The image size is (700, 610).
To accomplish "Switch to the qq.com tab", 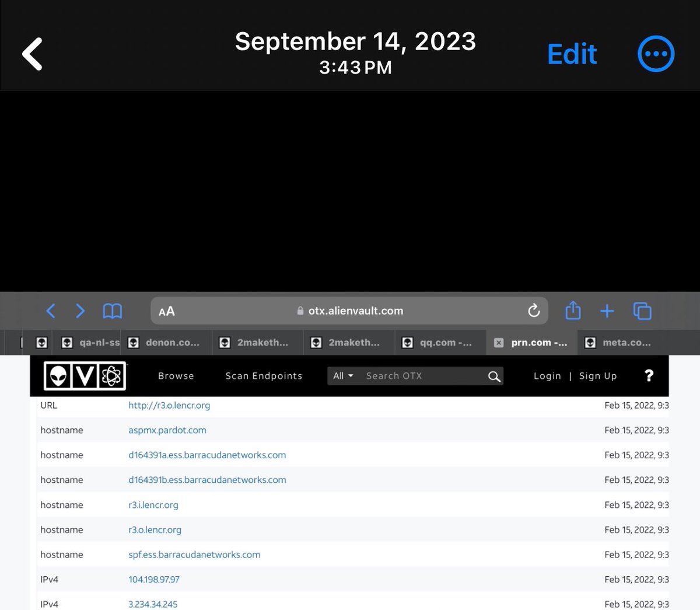I will (440, 343).
